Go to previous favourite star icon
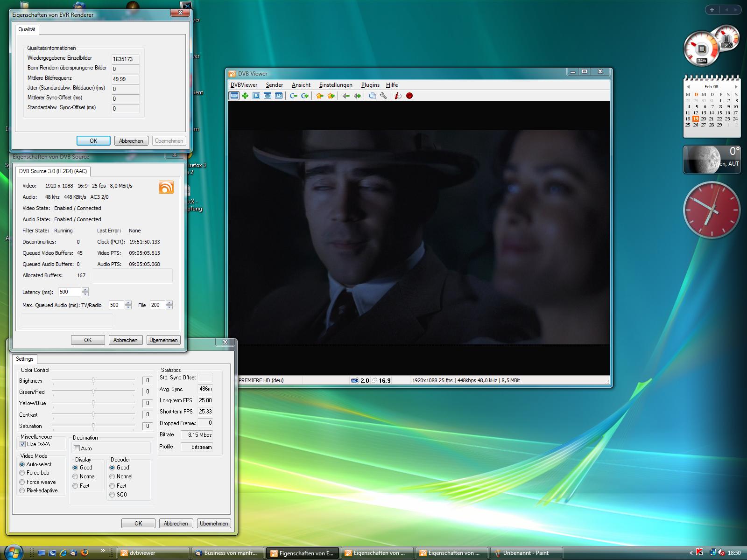The image size is (747, 560). coord(320,96)
